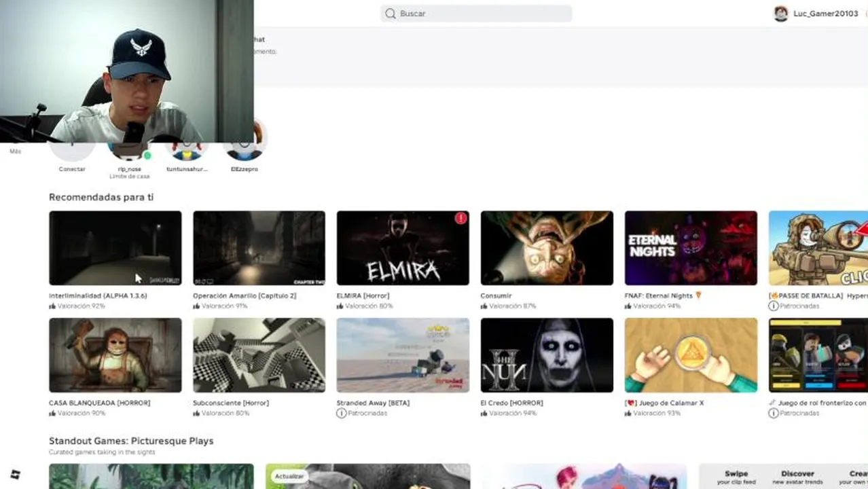Click the Recomendadas para ti heading
The image size is (868, 489).
pyautogui.click(x=101, y=197)
